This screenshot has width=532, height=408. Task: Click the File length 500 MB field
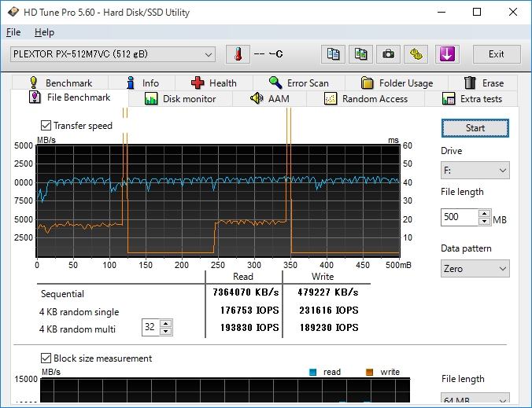coord(460,218)
